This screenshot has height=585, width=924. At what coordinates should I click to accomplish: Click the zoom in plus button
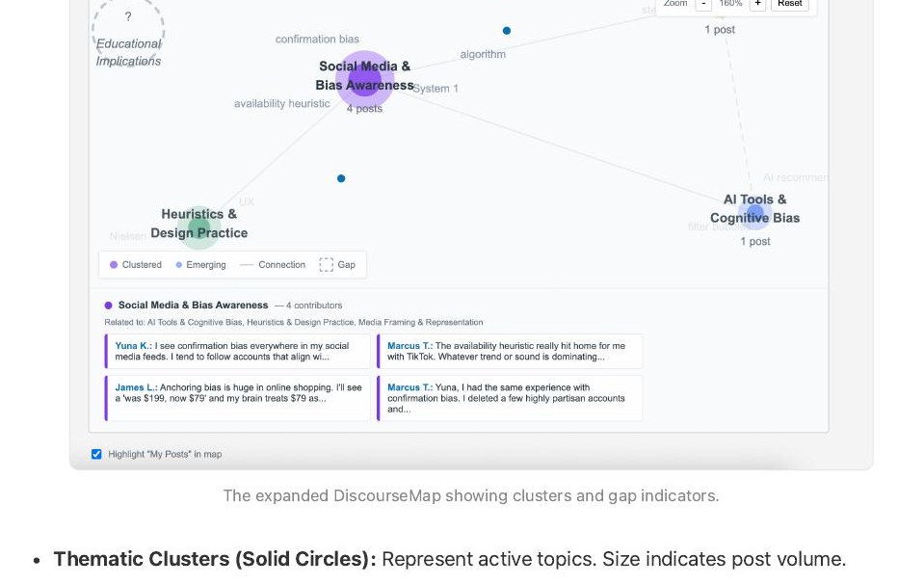(757, 4)
